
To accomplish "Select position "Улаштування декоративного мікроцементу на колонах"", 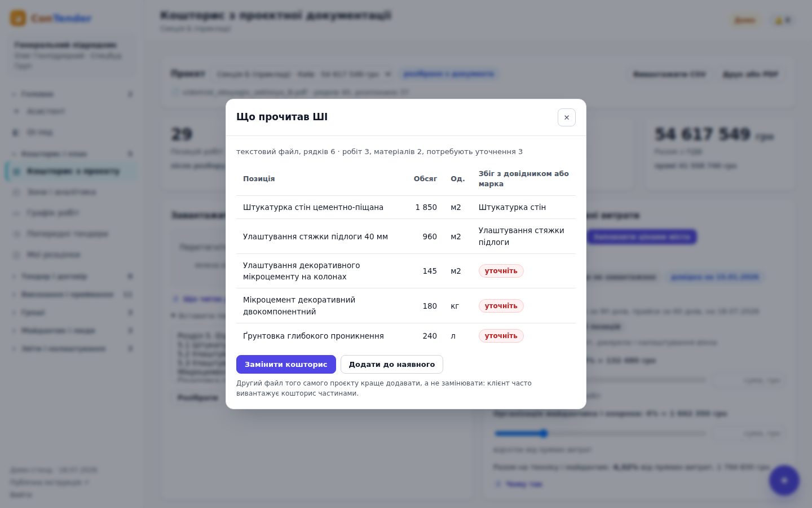I will click(x=302, y=271).
